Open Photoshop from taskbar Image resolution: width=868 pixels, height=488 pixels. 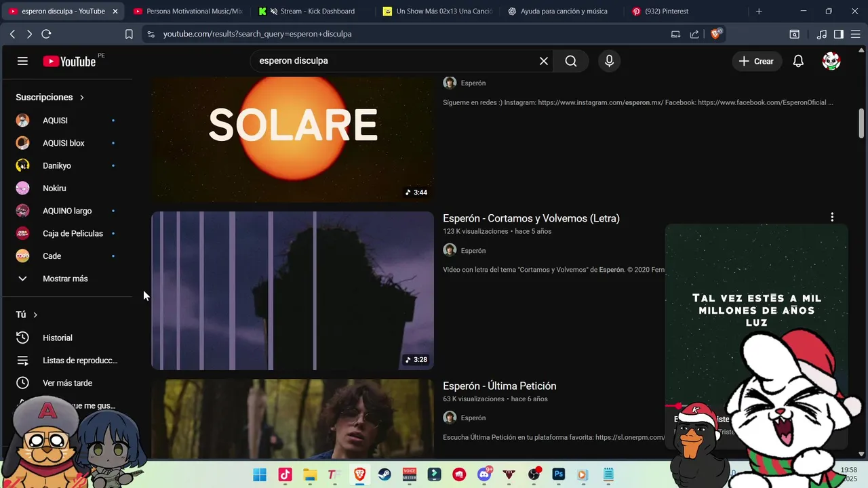click(559, 474)
